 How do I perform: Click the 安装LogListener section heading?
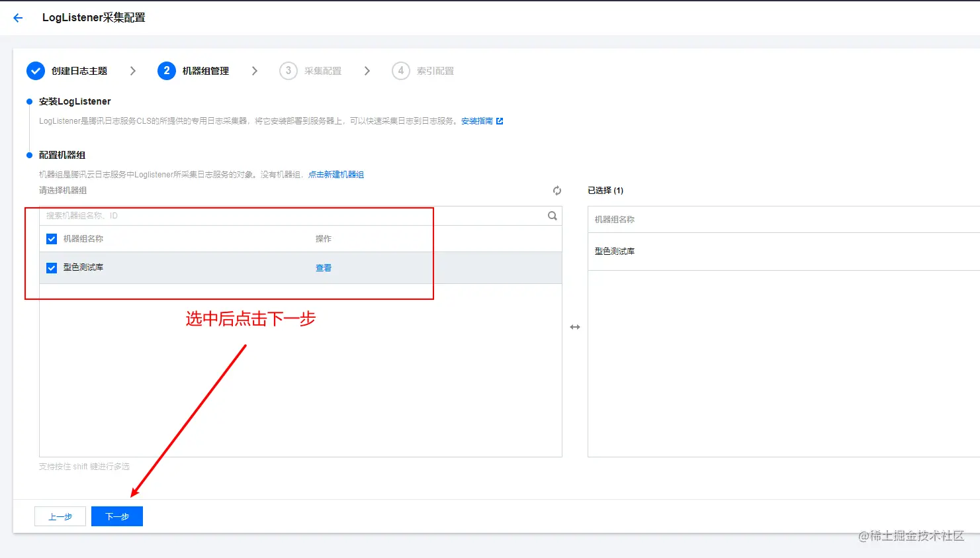pyautogui.click(x=75, y=101)
